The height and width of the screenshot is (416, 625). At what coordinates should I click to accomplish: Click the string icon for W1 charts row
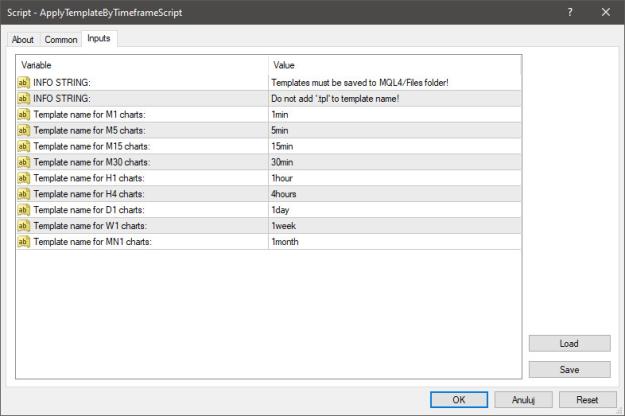pos(24,226)
